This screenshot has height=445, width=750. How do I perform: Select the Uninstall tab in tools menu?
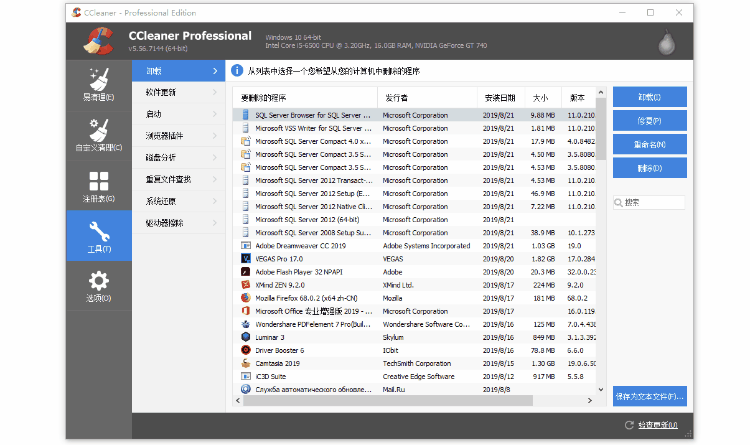pos(178,71)
